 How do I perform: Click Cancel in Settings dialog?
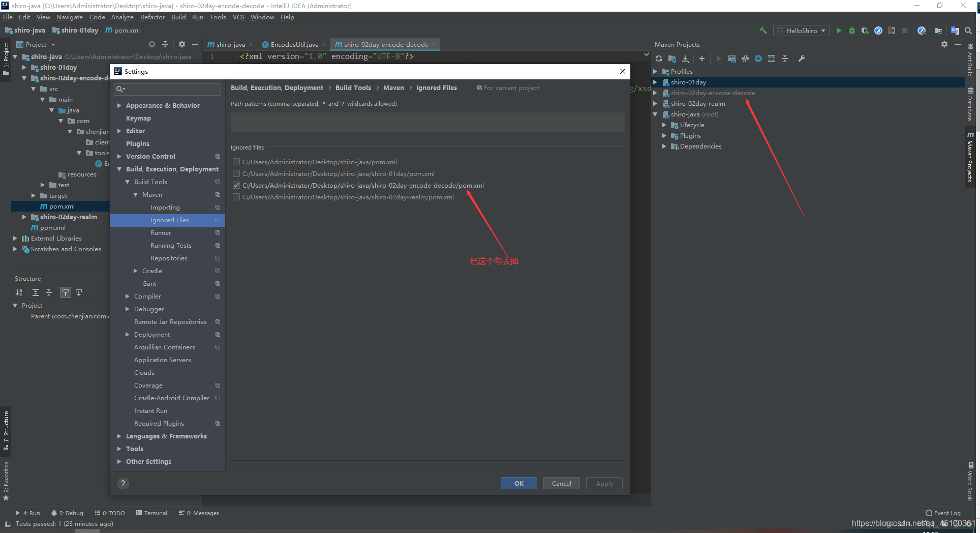click(x=561, y=483)
